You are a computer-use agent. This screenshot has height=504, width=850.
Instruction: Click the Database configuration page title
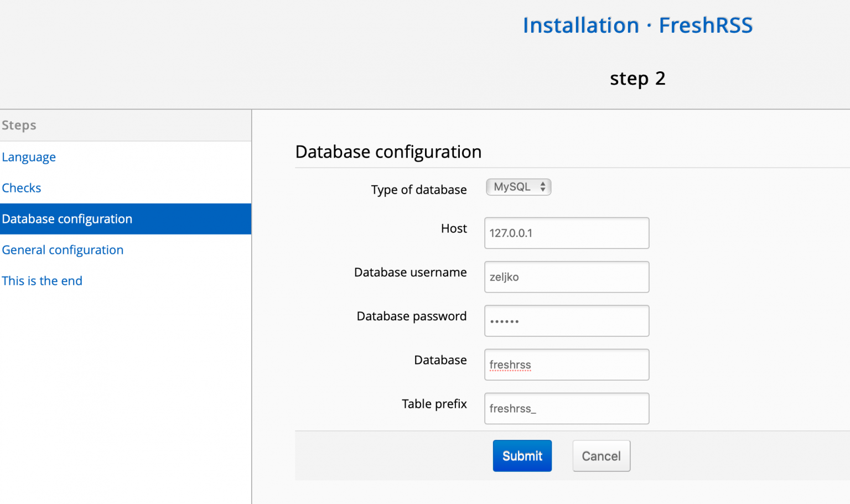point(388,152)
